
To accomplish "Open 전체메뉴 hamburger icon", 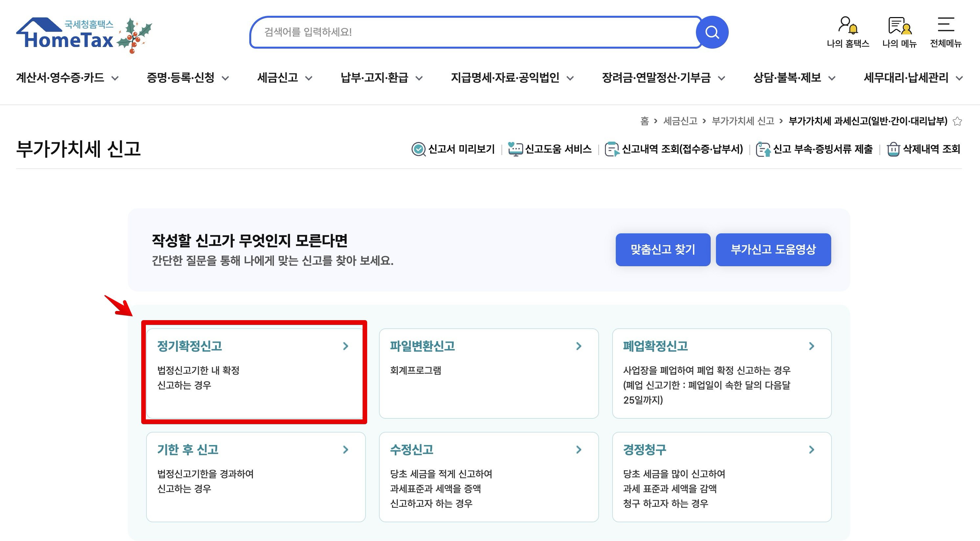I will click(946, 25).
